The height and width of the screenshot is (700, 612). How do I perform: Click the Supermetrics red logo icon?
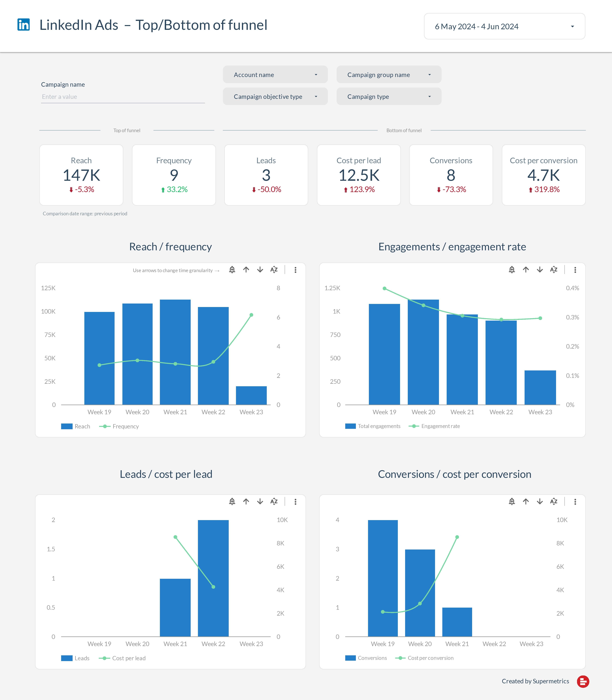pyautogui.click(x=583, y=681)
